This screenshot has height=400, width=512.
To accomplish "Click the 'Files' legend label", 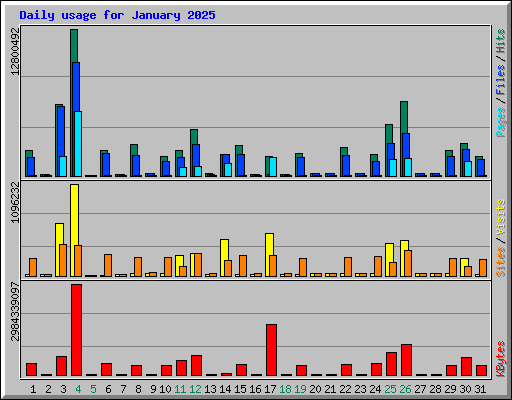I will [501, 80].
